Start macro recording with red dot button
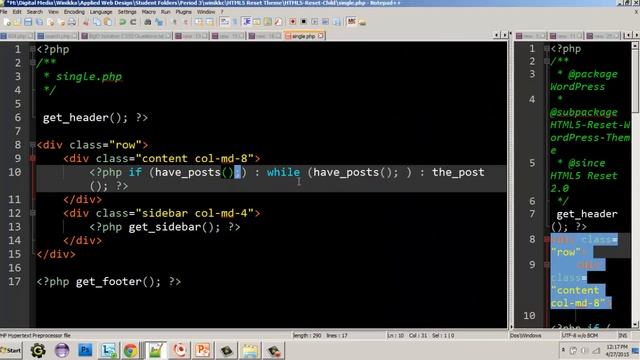The height and width of the screenshot is (360, 640). (x=293, y=22)
